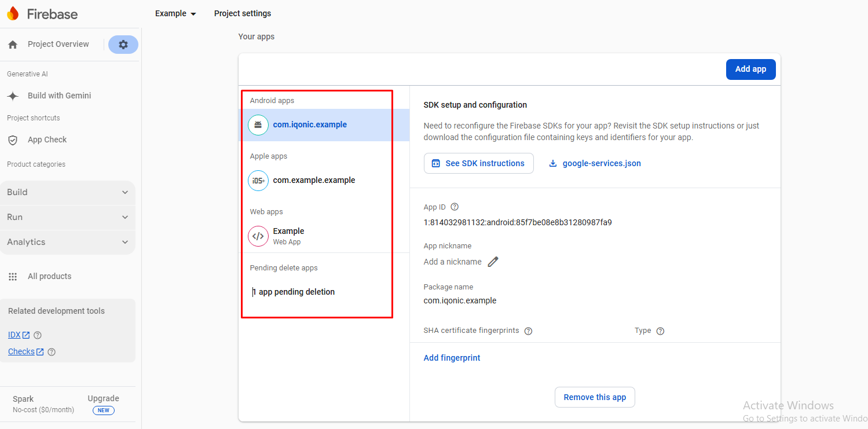Click the App ID value text
Screen dimensions: 868x429
click(x=518, y=222)
